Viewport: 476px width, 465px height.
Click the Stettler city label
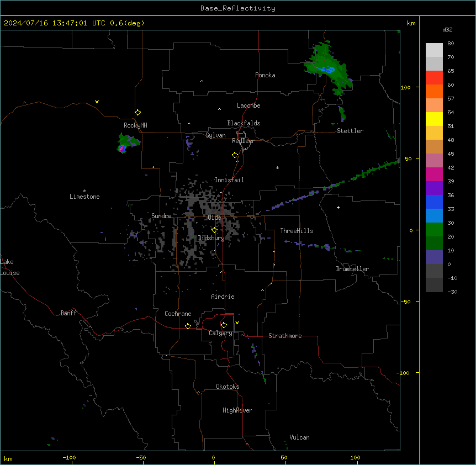(350, 131)
